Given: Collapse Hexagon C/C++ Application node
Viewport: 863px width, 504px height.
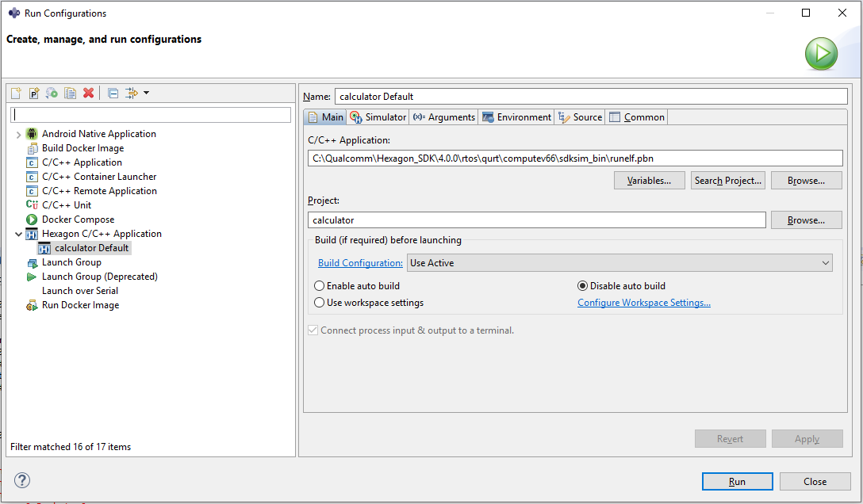Looking at the screenshot, I should click(x=18, y=234).
